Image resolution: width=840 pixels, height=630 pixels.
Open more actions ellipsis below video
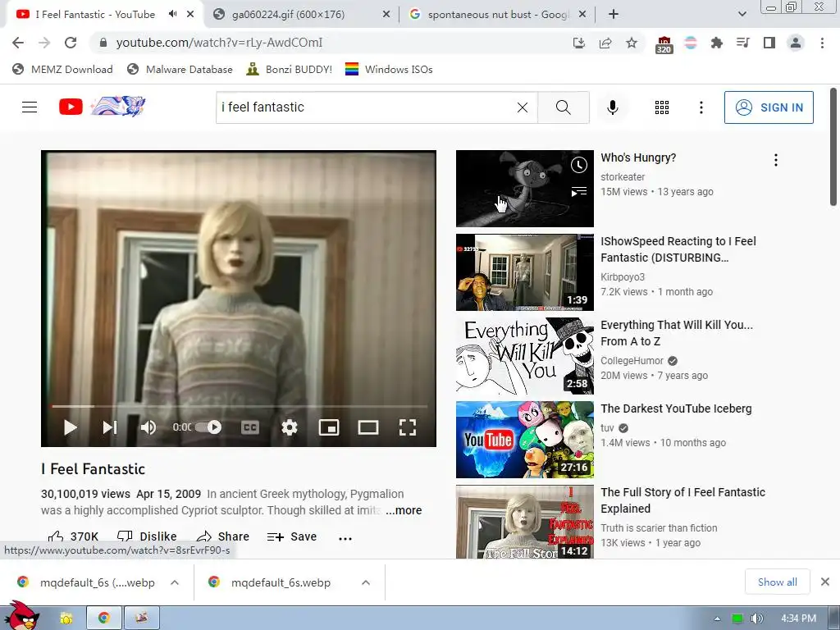(345, 538)
